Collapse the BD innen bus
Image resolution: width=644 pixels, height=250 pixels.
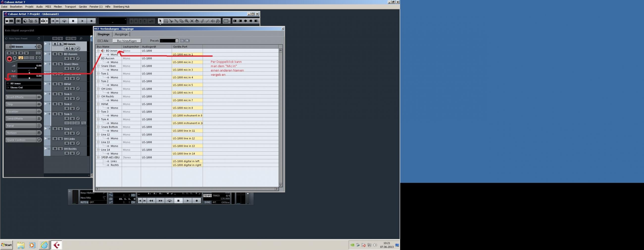[x=98, y=51]
